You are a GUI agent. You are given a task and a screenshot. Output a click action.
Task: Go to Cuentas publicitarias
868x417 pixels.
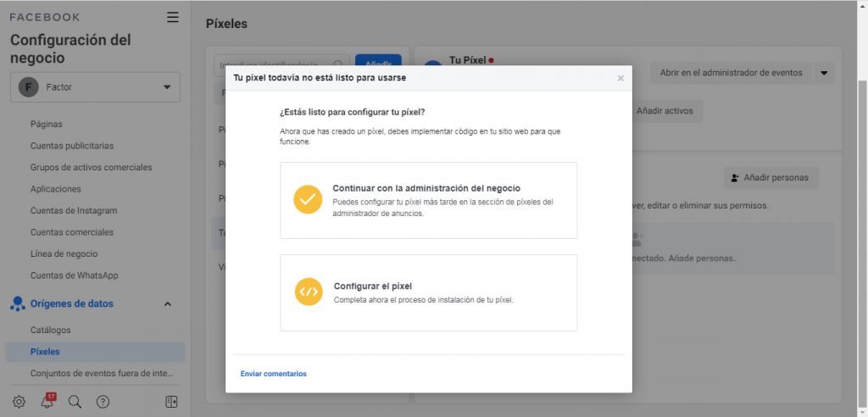click(x=72, y=146)
